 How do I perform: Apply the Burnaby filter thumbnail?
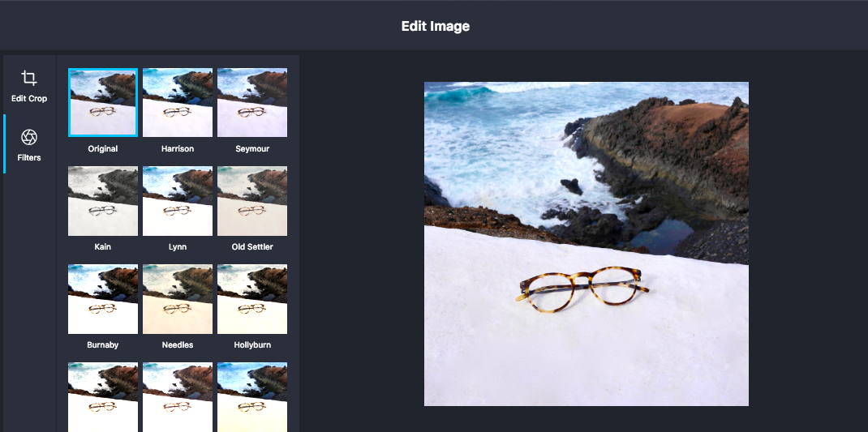103,299
